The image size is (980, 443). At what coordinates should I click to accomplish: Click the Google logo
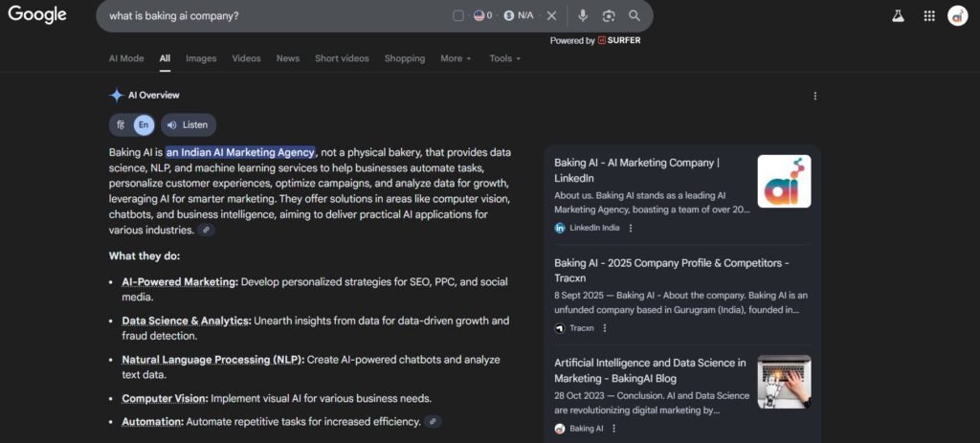coord(37,14)
